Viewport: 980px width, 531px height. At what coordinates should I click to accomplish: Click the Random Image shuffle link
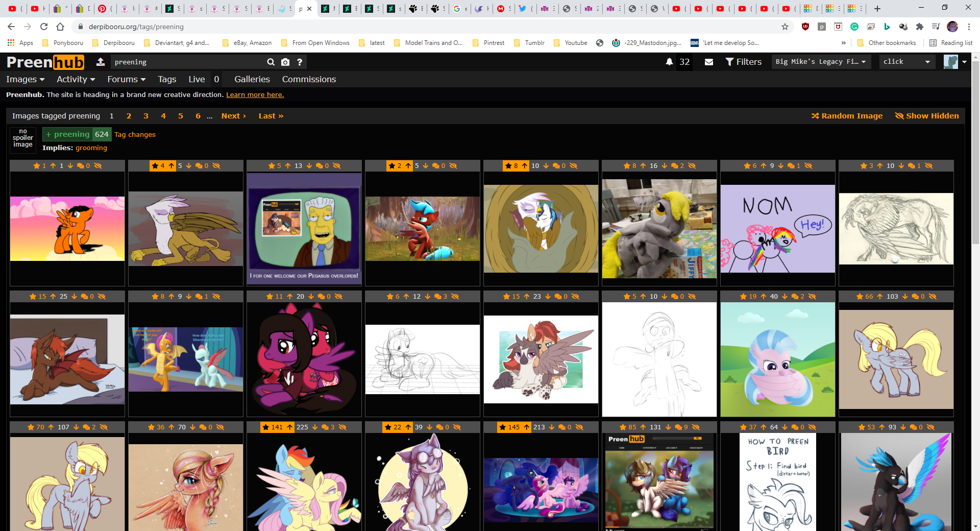coord(847,116)
